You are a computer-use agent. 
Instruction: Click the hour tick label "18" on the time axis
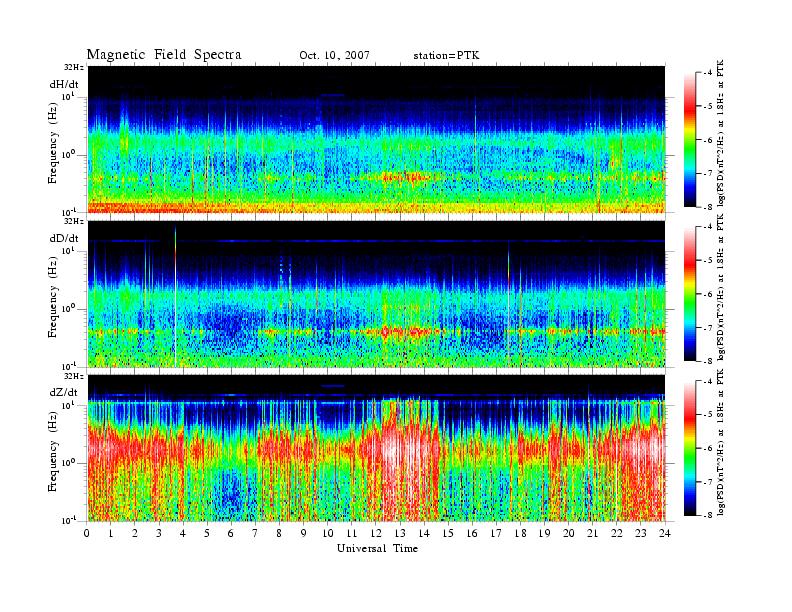pyautogui.click(x=520, y=533)
